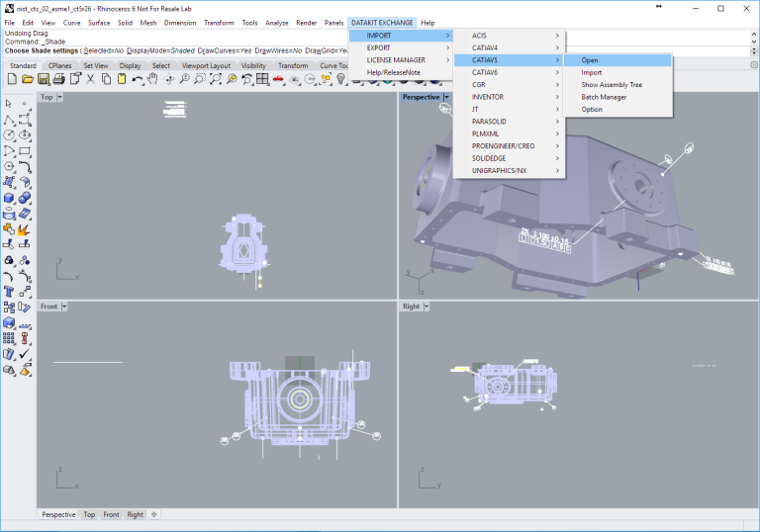Click the Save floppy disk icon
The width and height of the screenshot is (760, 532).
tap(44, 79)
